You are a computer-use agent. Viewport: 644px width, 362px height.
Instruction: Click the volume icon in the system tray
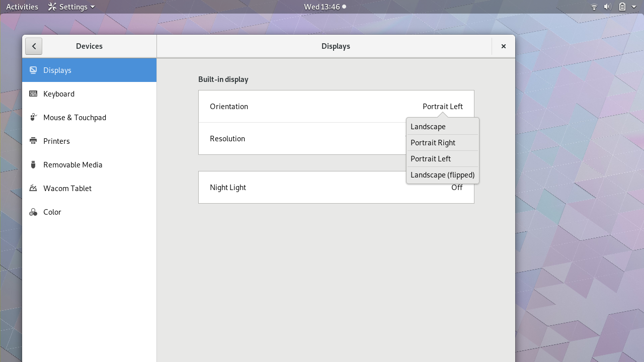pyautogui.click(x=607, y=7)
